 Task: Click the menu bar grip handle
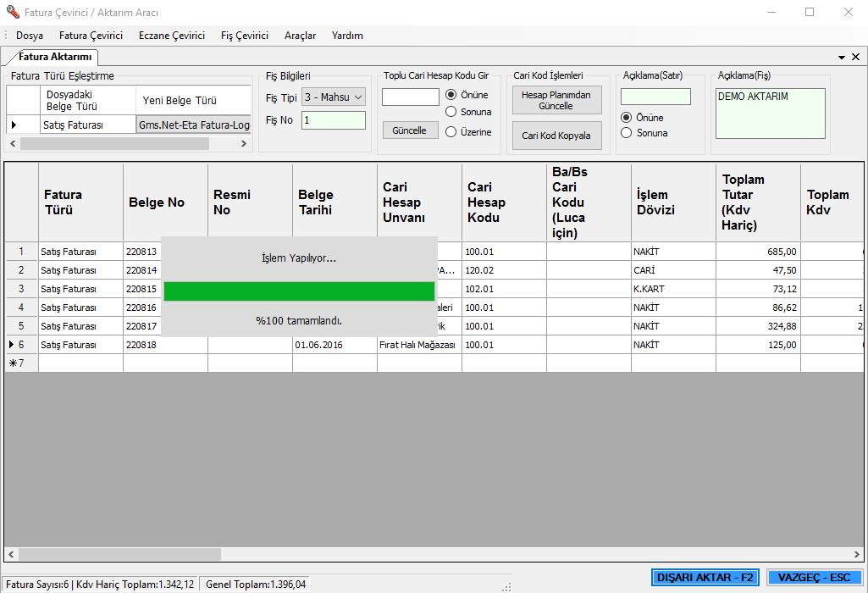tap(6, 36)
